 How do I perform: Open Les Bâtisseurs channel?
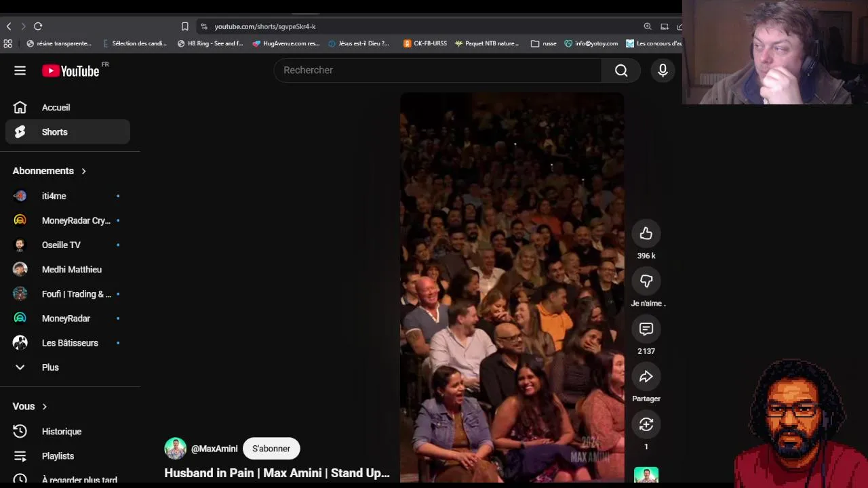68,342
